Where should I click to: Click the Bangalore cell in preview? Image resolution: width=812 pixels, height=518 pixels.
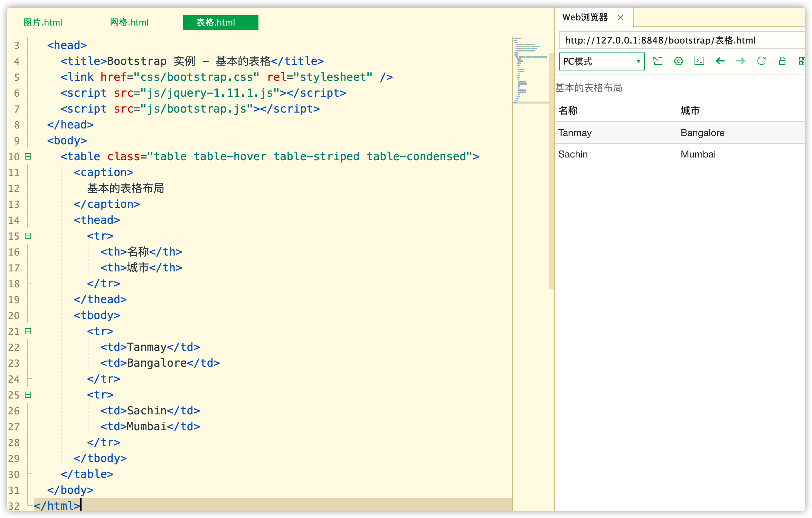(702, 133)
